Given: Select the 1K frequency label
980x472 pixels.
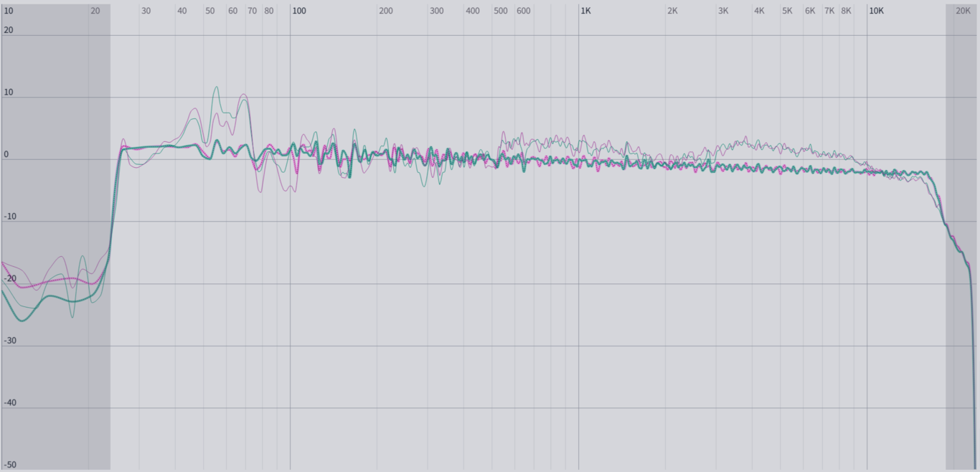Looking at the screenshot, I should (586, 11).
